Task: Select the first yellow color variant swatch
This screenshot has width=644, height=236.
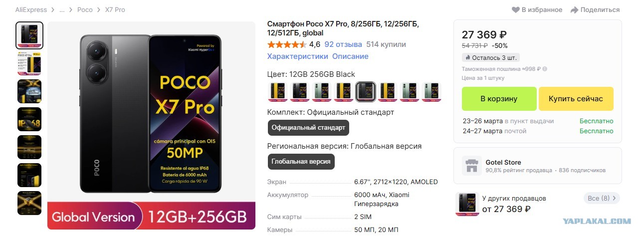Action: pos(277,91)
